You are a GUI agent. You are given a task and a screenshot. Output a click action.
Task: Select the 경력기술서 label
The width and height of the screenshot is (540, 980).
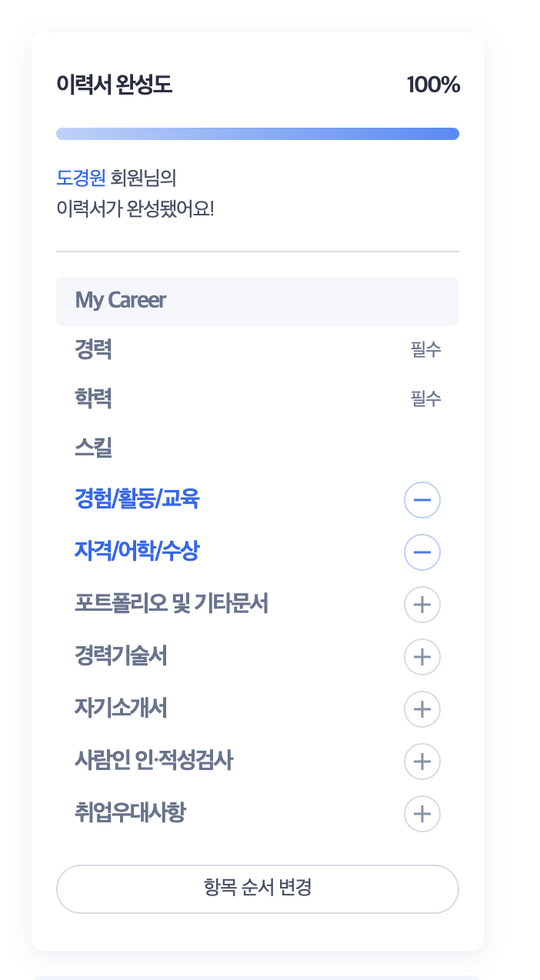click(121, 656)
